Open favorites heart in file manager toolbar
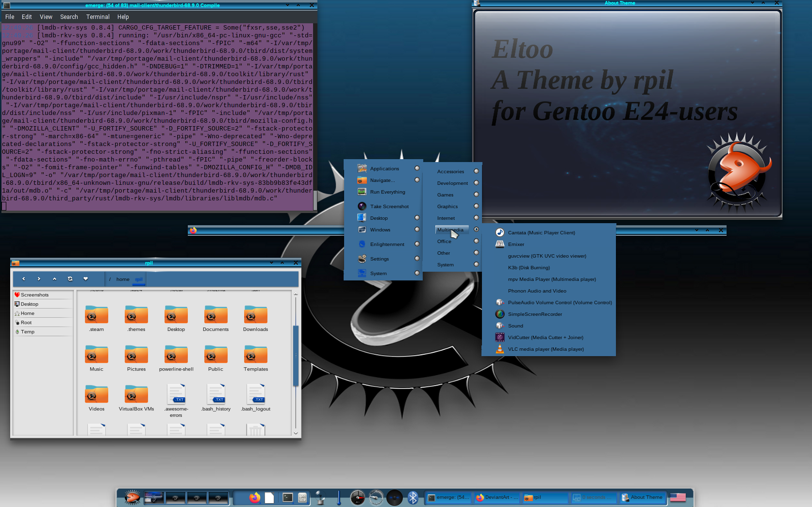812x507 pixels. coord(85,279)
